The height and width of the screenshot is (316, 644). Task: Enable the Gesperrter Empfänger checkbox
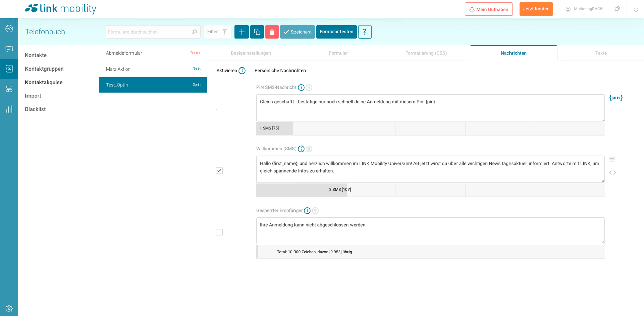(x=219, y=232)
